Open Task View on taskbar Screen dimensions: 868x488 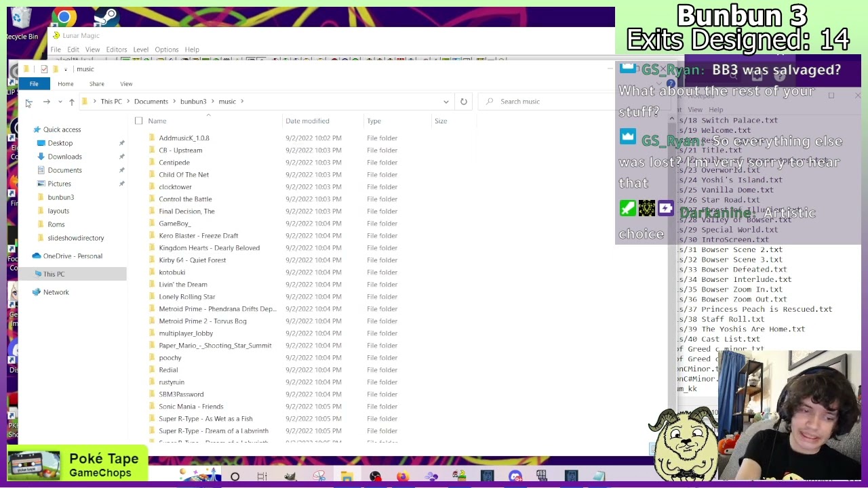[x=262, y=477]
